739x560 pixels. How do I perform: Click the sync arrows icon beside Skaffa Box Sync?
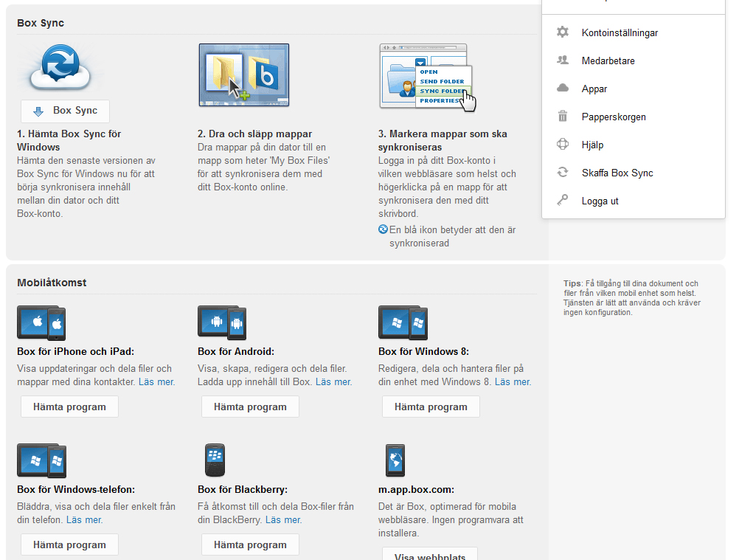click(x=563, y=172)
